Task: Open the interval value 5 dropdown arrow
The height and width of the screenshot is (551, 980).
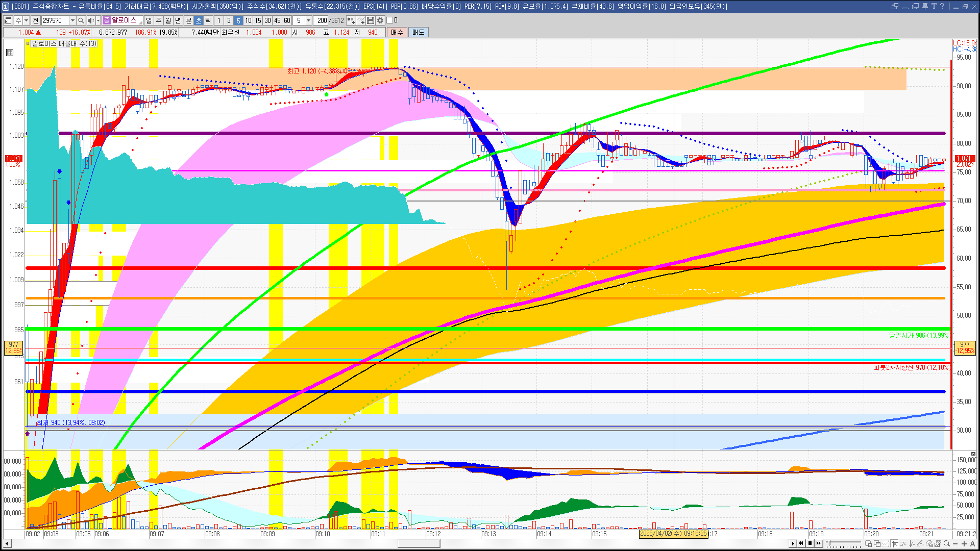Action: 308,20
